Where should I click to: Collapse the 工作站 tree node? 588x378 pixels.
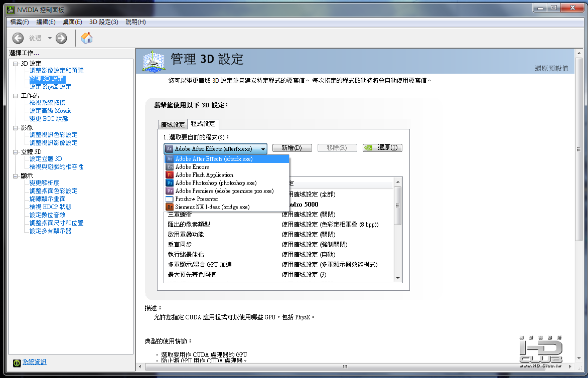pyautogui.click(x=16, y=96)
